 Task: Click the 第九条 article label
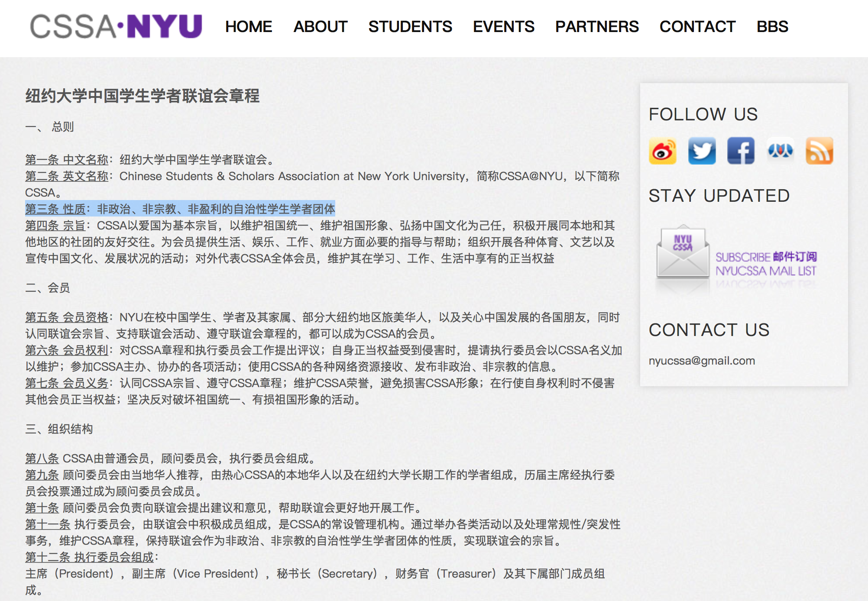pos(42,475)
